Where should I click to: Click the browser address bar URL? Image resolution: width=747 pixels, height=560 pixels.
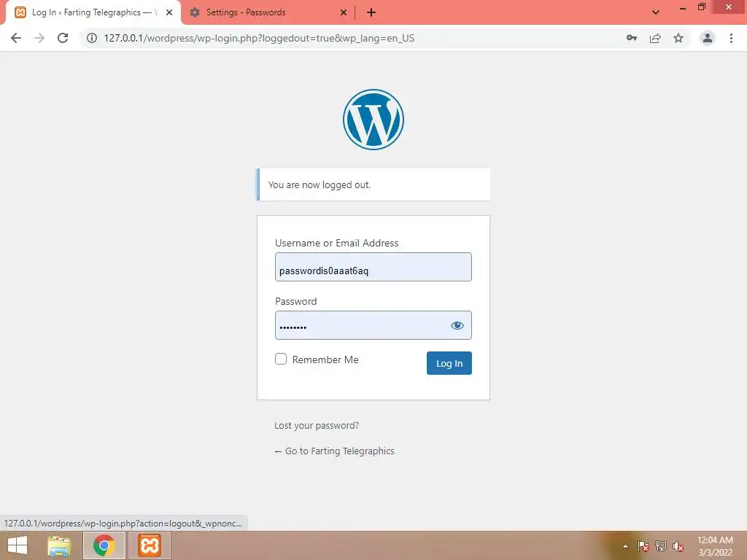click(x=259, y=38)
